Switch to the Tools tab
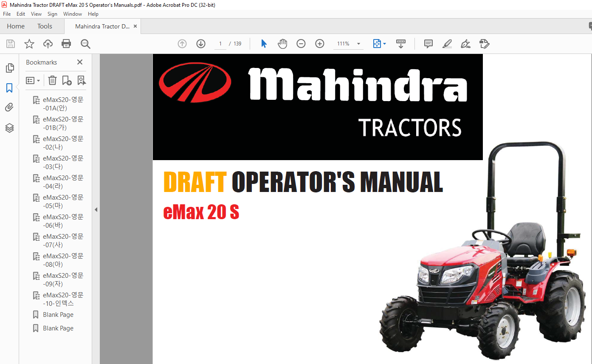 (x=45, y=26)
